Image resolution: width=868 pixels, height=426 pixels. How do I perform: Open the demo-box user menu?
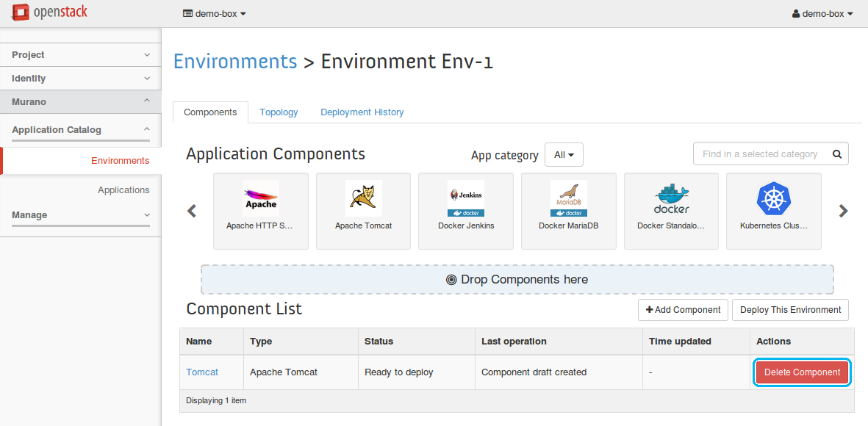click(822, 13)
